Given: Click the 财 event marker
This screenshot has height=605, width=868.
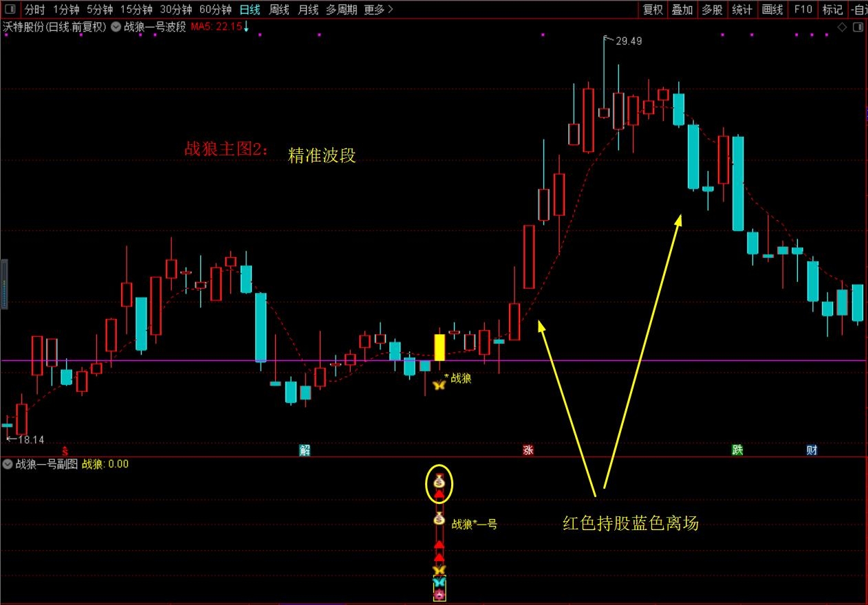Looking at the screenshot, I should pyautogui.click(x=812, y=450).
